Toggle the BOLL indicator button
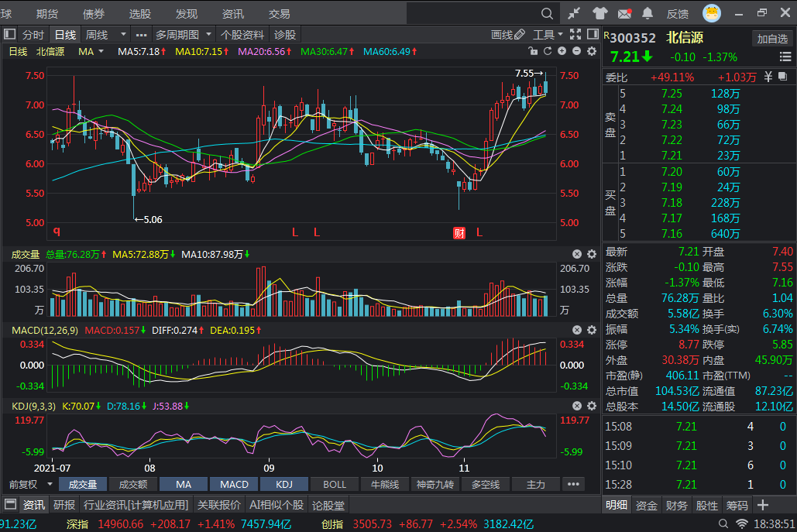Image resolution: width=797 pixels, height=532 pixels. [335, 485]
